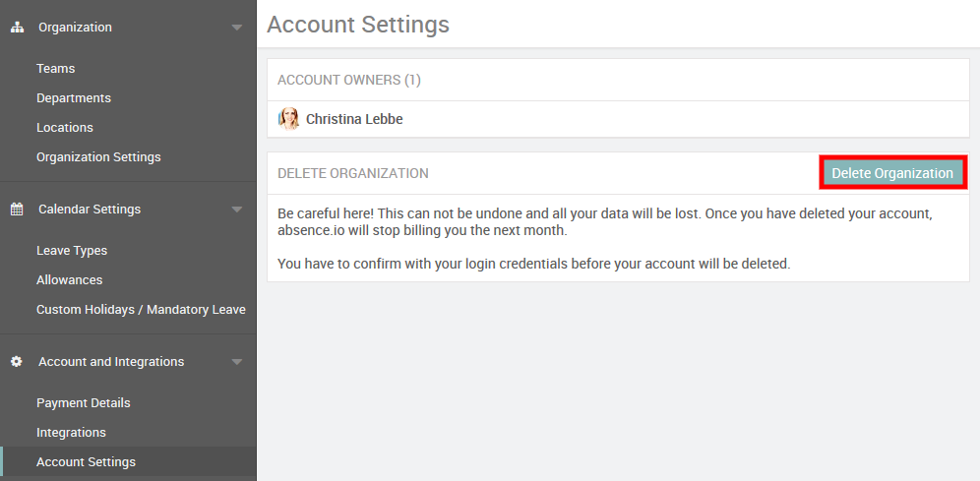Click Christina Lebbe's avatar picture
The width and height of the screenshot is (980, 481).
coord(289,119)
